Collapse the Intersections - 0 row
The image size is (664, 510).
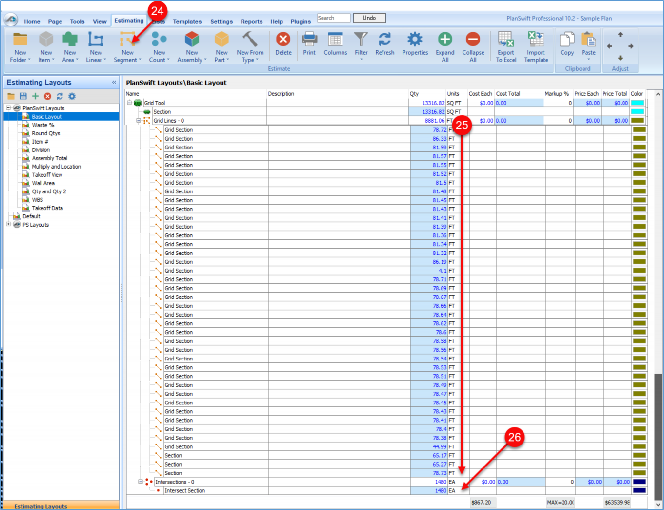coord(140,482)
